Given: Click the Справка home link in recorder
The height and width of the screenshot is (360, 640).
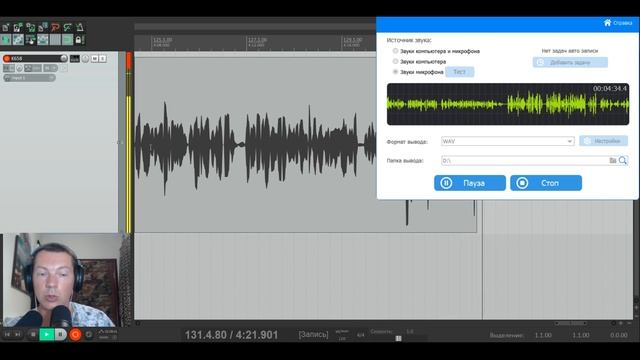Looking at the screenshot, I should pos(618,23).
